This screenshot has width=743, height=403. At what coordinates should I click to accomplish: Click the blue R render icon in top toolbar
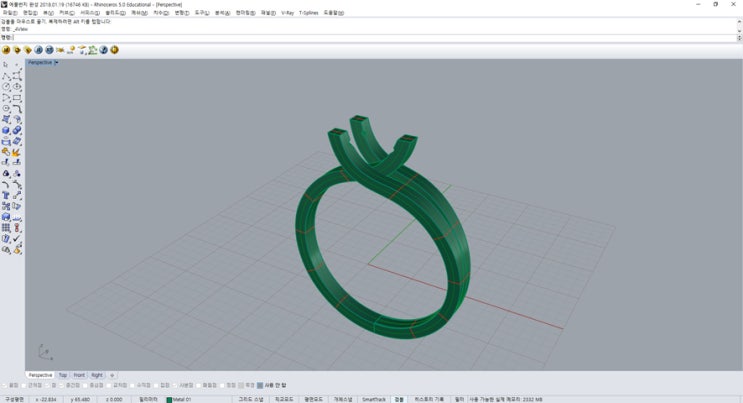[38, 50]
